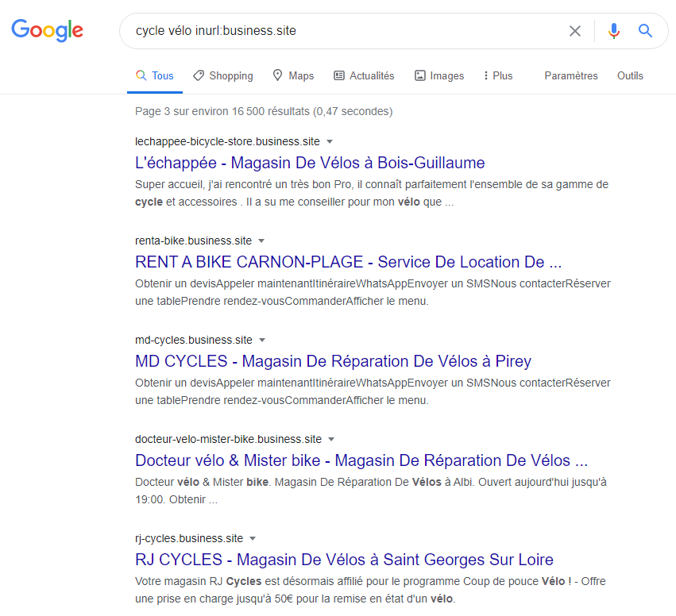Image resolution: width=676 pixels, height=616 pixels.
Task: Click the Shopping tag icon
Action: [199, 76]
